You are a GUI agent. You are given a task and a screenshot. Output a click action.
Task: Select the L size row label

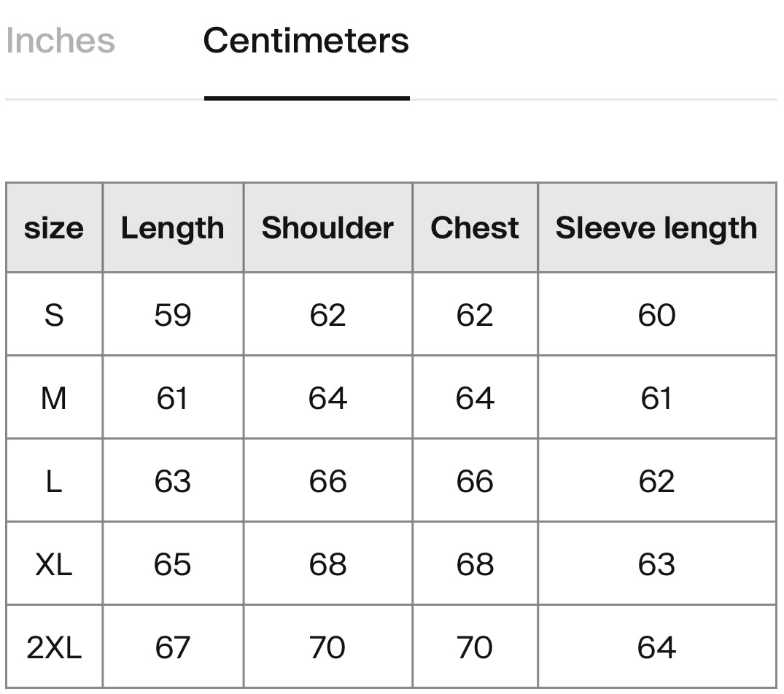pyautogui.click(x=54, y=481)
